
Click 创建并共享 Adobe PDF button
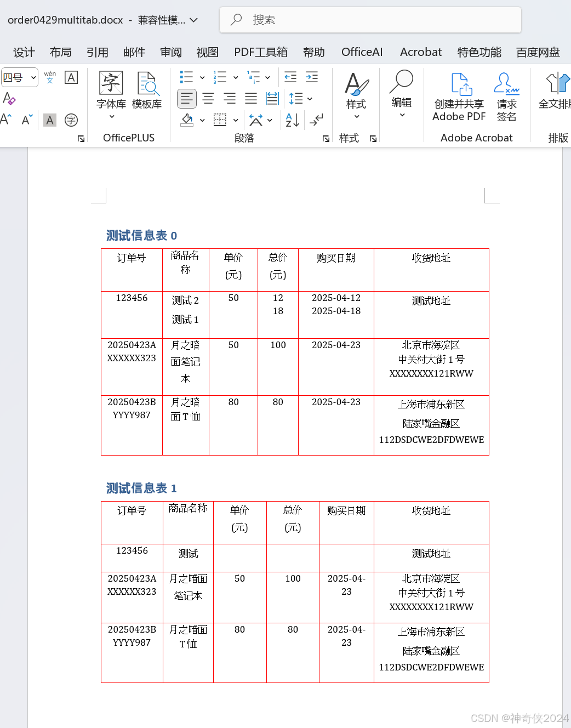point(459,97)
